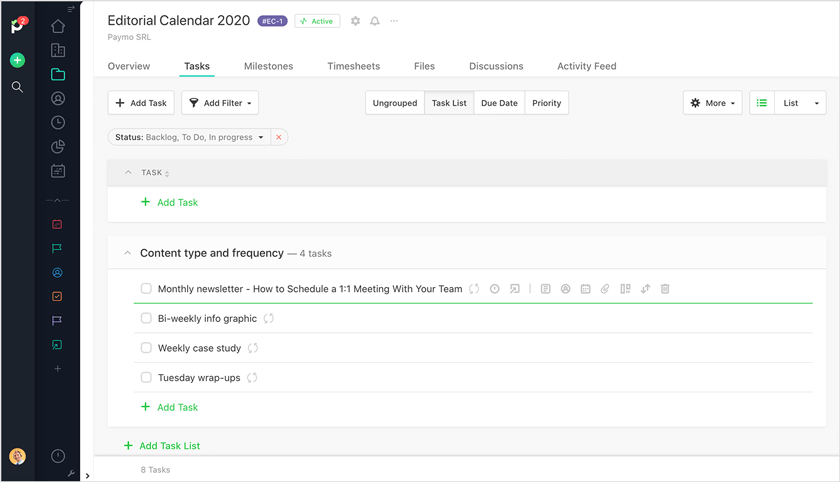Screen dimensions: 840x482
Task: Click the notification bell next to project title
Action: pyautogui.click(x=375, y=21)
